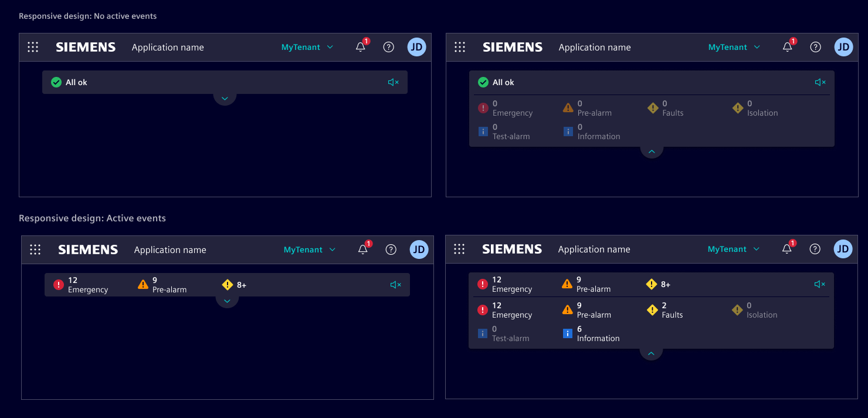The width and height of the screenshot is (868, 418).
Task: Open app launcher grid in collapsed All-ok example
Action: coord(33,48)
